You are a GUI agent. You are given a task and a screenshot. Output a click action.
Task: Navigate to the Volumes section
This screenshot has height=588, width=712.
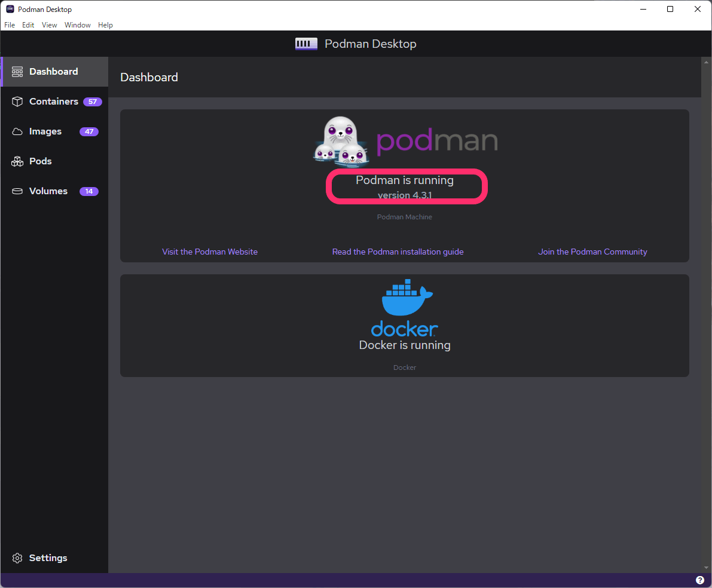point(54,191)
